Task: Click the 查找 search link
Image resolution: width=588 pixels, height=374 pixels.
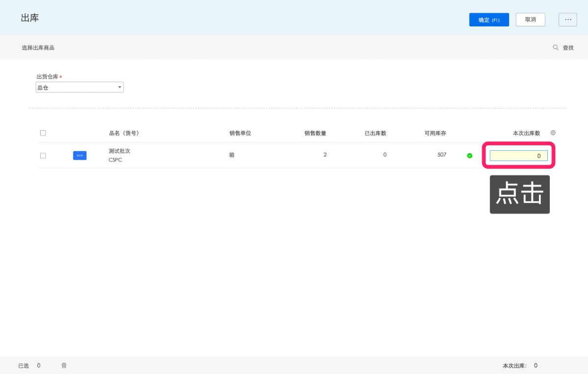Action: [568, 47]
